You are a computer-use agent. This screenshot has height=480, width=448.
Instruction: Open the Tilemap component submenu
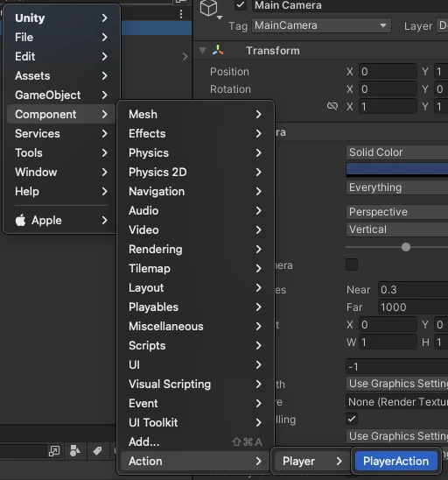coord(195,269)
